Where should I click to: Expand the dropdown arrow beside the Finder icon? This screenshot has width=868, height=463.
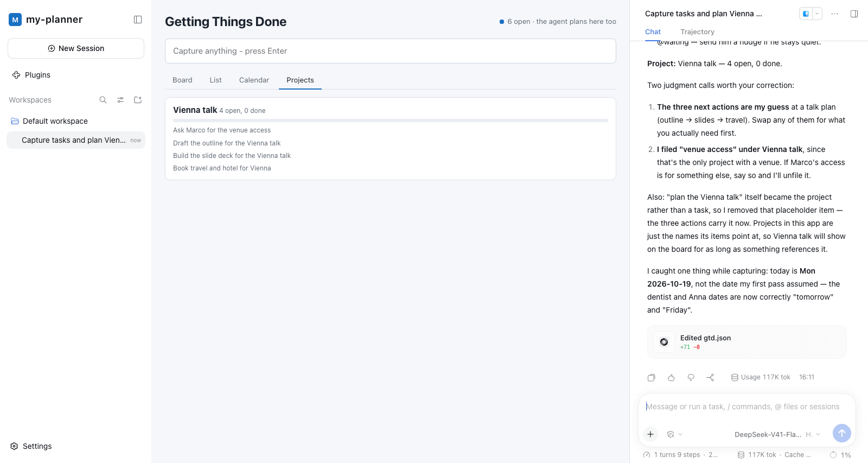(x=817, y=14)
